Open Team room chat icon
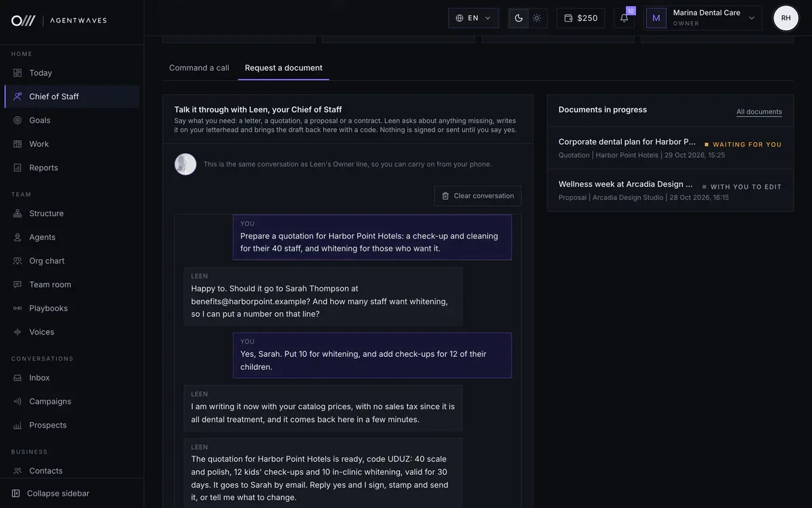Image resolution: width=812 pixels, height=508 pixels. (18, 284)
